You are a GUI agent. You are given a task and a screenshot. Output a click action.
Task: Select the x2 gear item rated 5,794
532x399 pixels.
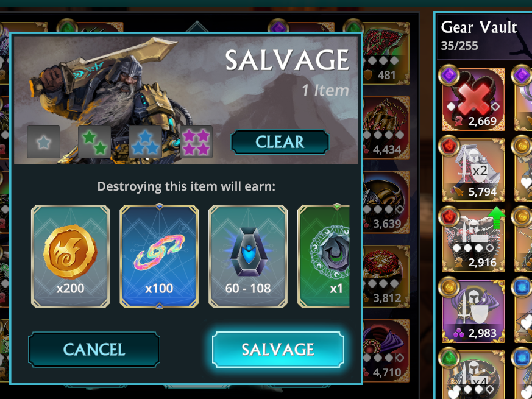tap(473, 169)
